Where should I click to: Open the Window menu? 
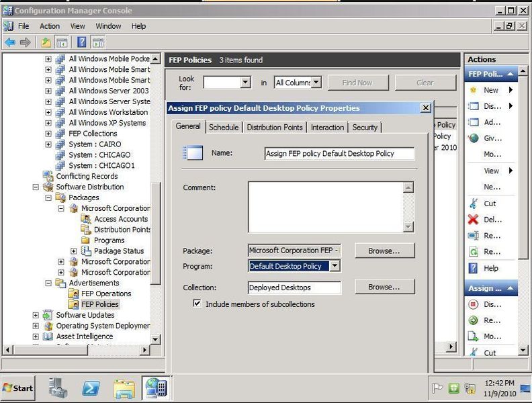click(x=108, y=26)
